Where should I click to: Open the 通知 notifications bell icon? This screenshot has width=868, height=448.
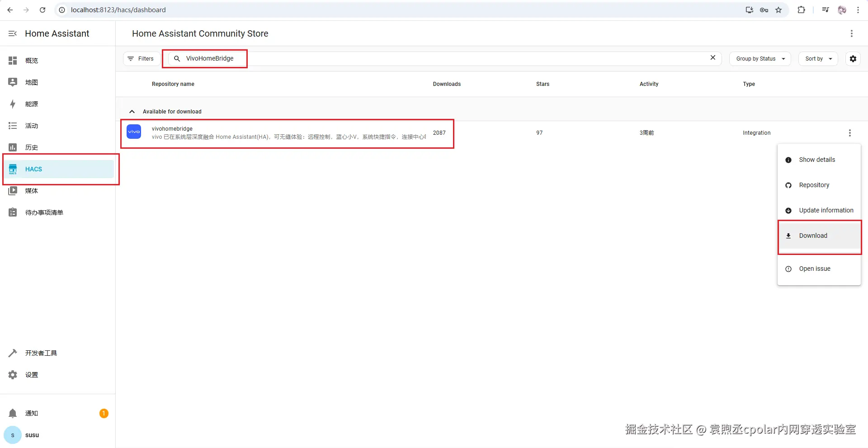click(x=13, y=413)
